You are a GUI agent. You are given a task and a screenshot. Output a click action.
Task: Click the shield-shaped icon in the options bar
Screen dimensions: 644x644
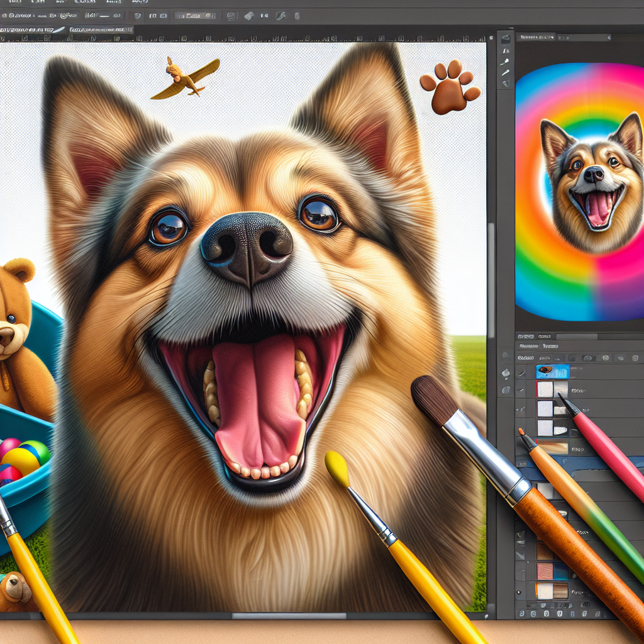138,16
